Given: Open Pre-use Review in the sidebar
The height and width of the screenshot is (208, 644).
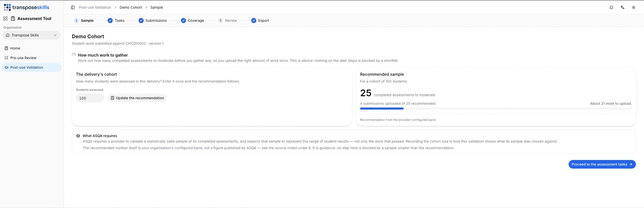Looking at the screenshot, I should tap(31, 58).
